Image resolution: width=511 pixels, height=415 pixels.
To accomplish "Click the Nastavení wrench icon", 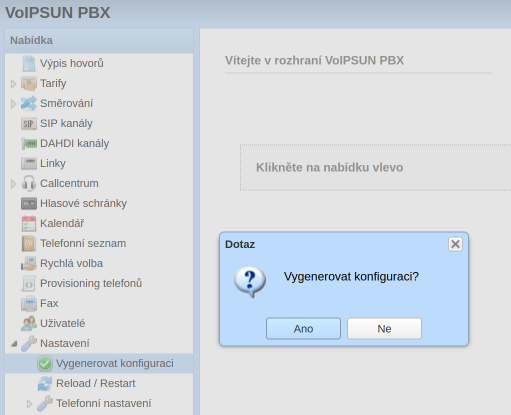I will click(29, 343).
